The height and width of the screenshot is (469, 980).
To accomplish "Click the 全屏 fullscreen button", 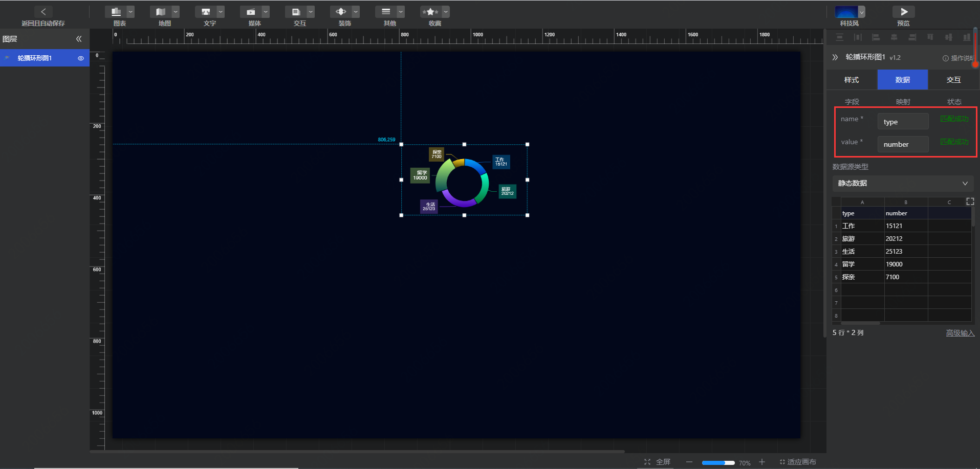I will coord(657,462).
